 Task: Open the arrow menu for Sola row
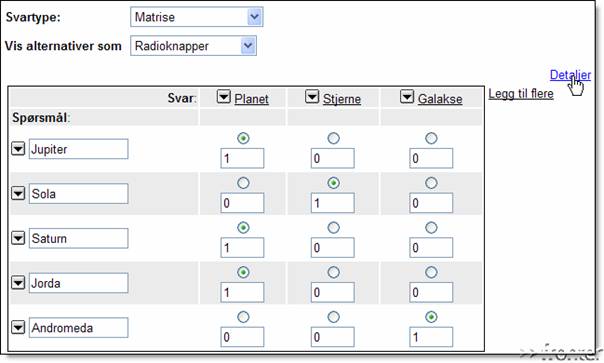18,193
